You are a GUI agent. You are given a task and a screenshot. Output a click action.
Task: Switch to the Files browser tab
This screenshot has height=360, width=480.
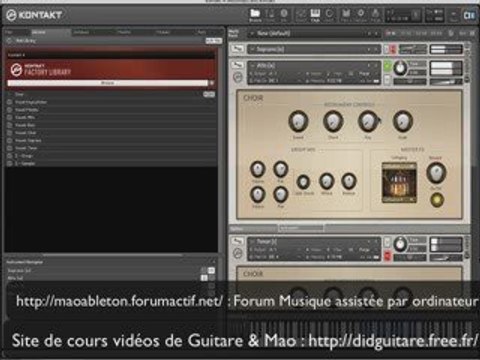click(10, 32)
